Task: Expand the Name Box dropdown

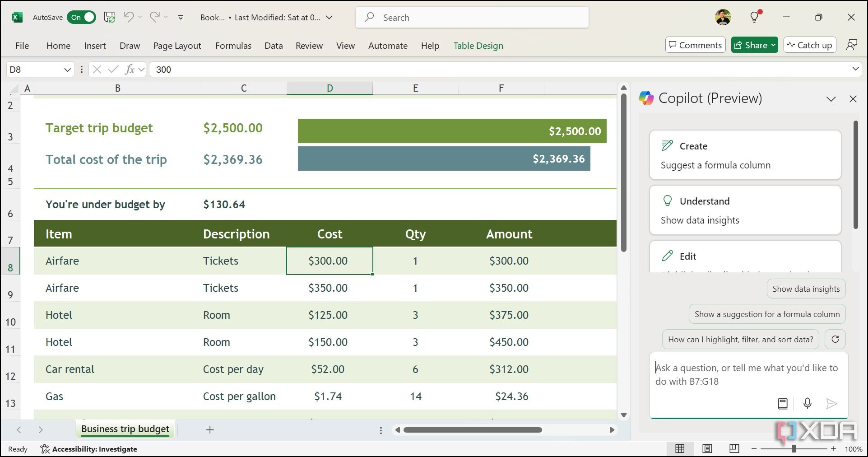Action: pyautogui.click(x=67, y=70)
